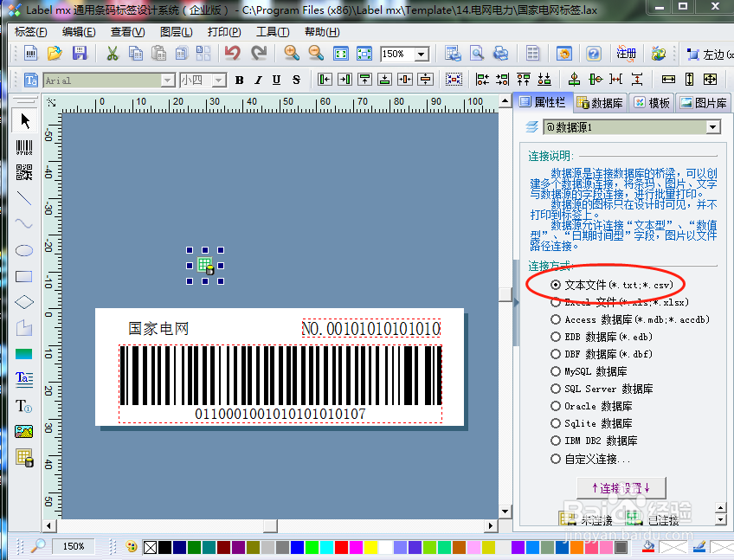Open the 标签(F) menu
Viewport: 734px width, 560px height.
[31, 32]
